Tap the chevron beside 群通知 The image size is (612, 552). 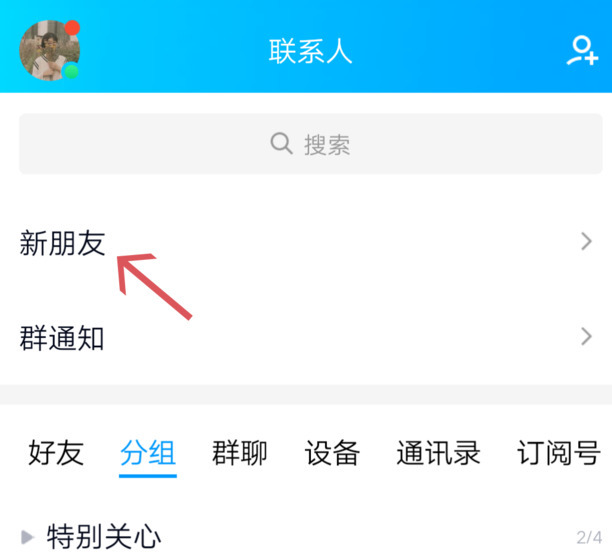click(586, 337)
